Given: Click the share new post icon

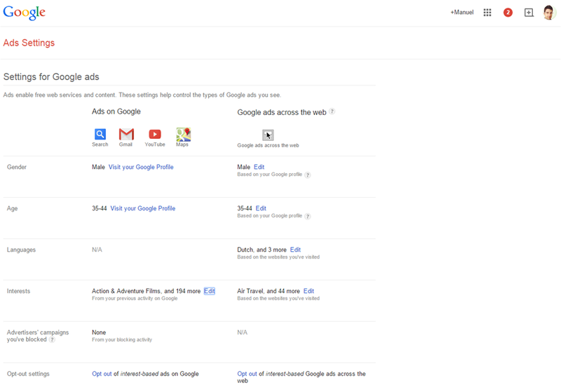Looking at the screenshot, I should [529, 13].
